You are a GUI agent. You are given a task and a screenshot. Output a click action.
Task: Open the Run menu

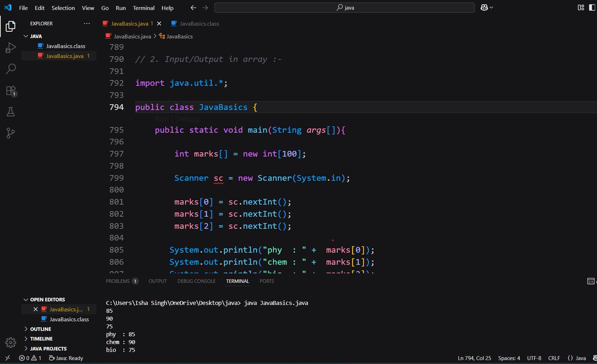[x=121, y=8]
